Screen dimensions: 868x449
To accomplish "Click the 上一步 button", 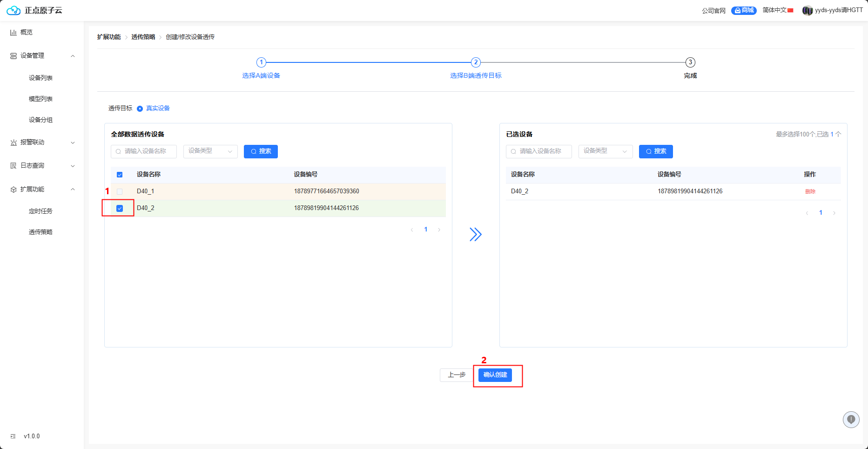I will tap(456, 375).
